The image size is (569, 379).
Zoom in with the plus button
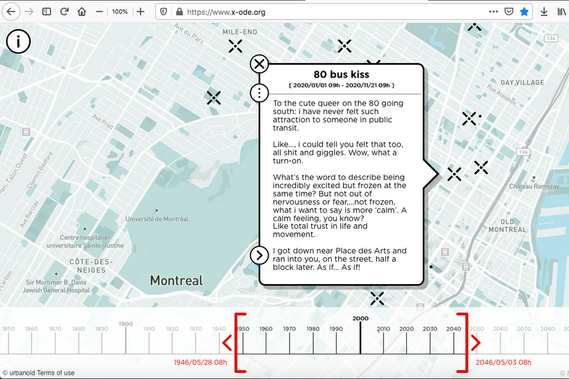(140, 12)
